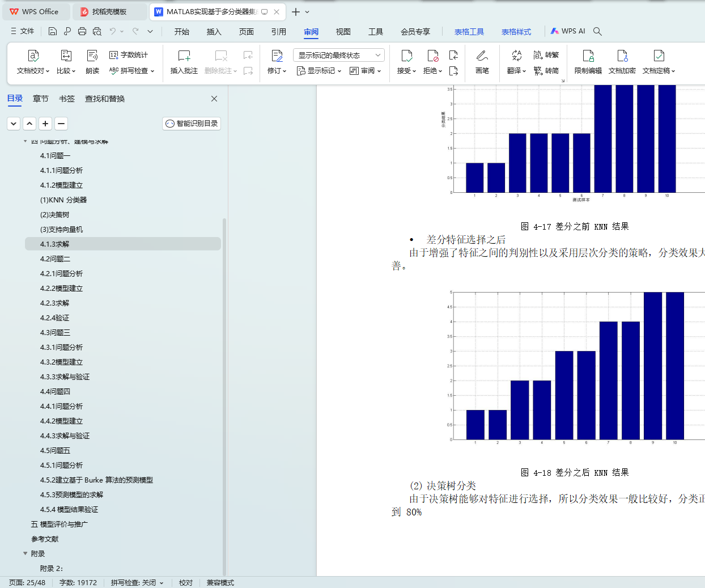Switch to 找稻壳模板 tab
Image resolution: width=705 pixels, height=588 pixels.
(x=109, y=11)
